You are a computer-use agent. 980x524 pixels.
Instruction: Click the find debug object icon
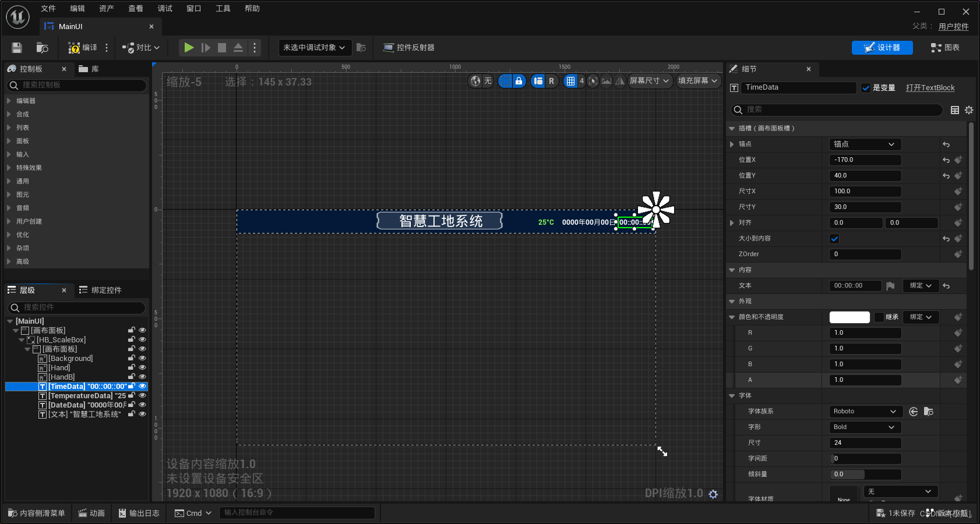[x=361, y=48]
